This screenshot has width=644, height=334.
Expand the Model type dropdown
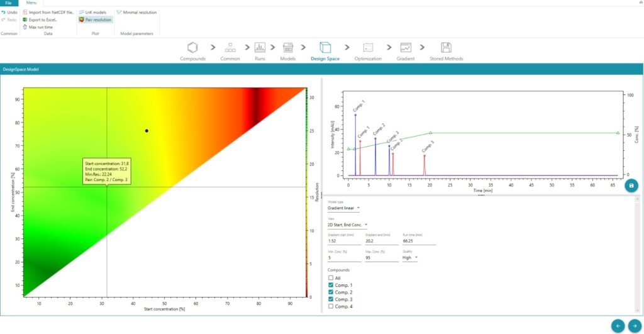(x=344, y=208)
